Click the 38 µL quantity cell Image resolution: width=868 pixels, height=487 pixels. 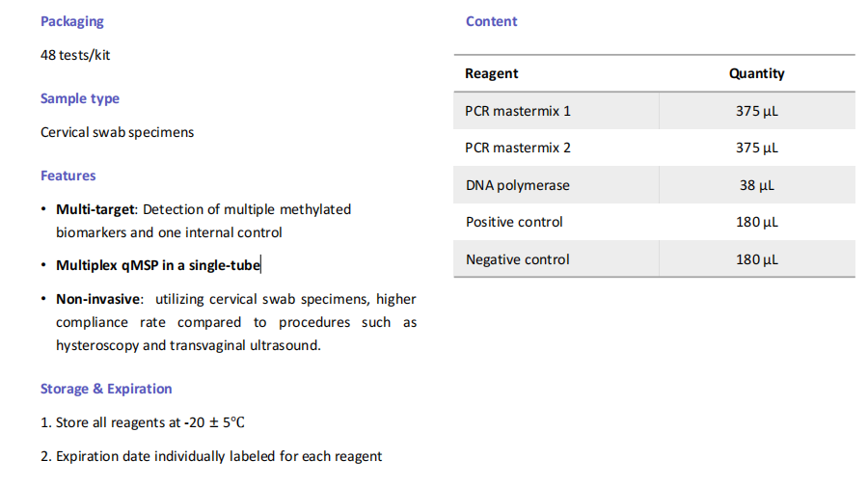click(x=756, y=185)
